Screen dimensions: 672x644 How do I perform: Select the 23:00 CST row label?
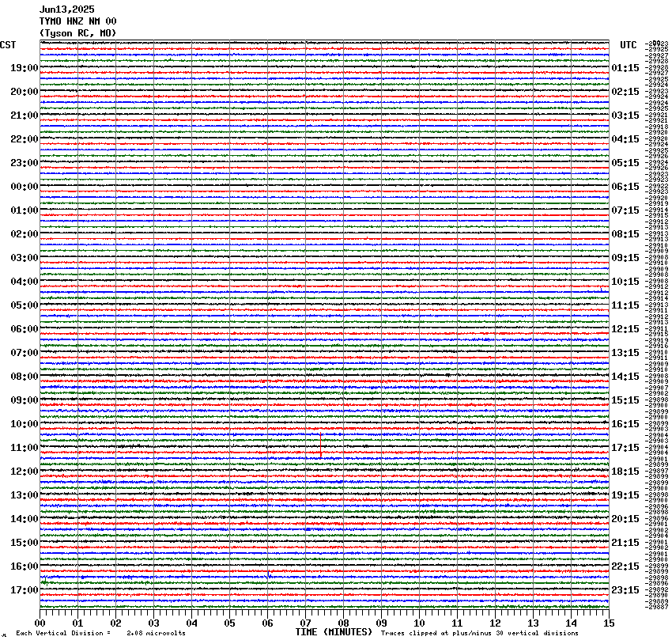tap(25, 163)
